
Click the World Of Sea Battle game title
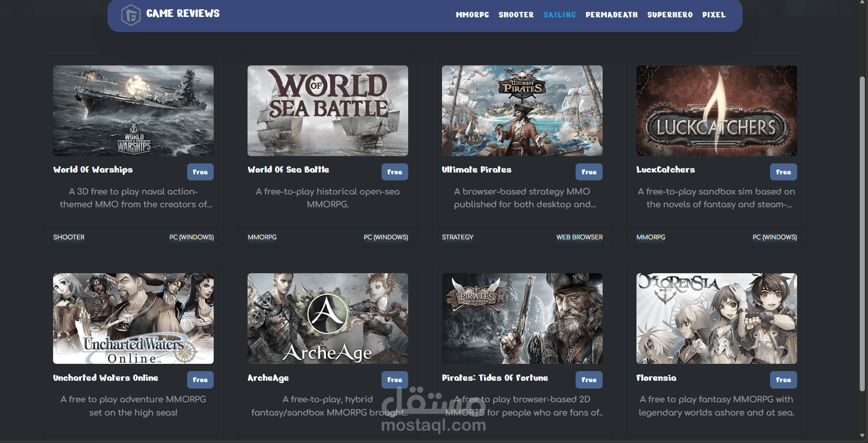coord(288,170)
